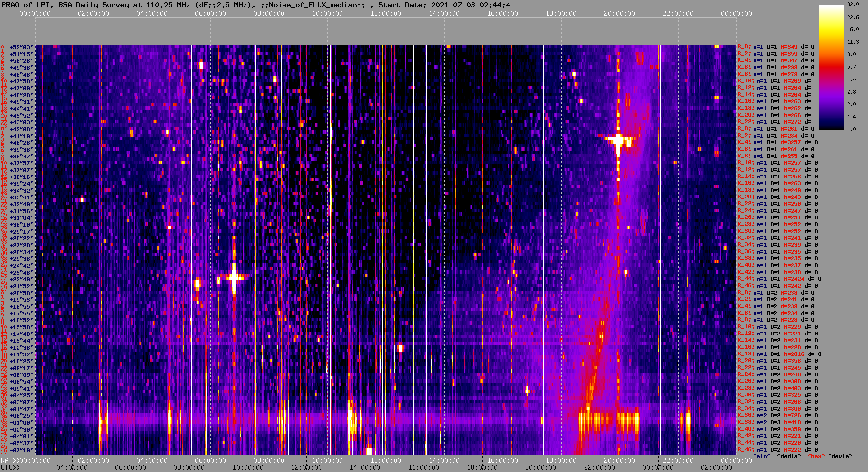Click the last statistics row showing 'M=222'

[778, 450]
